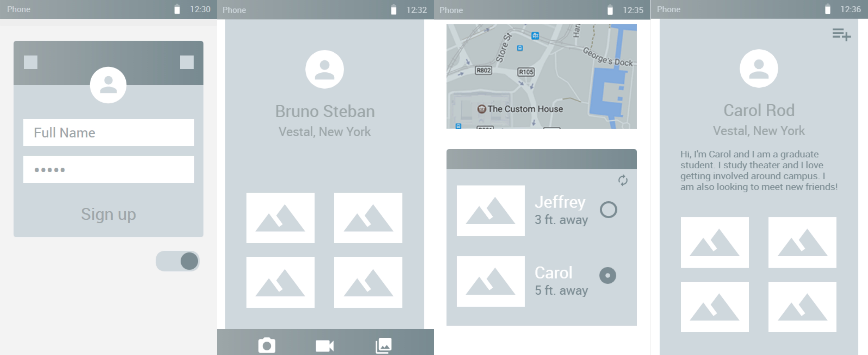Toggle the switch below the sign up card

[x=178, y=261]
